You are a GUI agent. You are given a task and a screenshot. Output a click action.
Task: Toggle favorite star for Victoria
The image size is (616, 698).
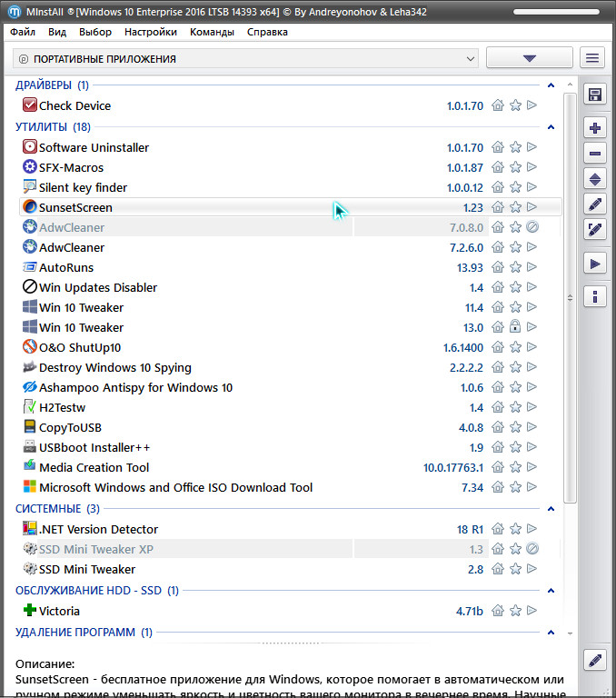(515, 611)
